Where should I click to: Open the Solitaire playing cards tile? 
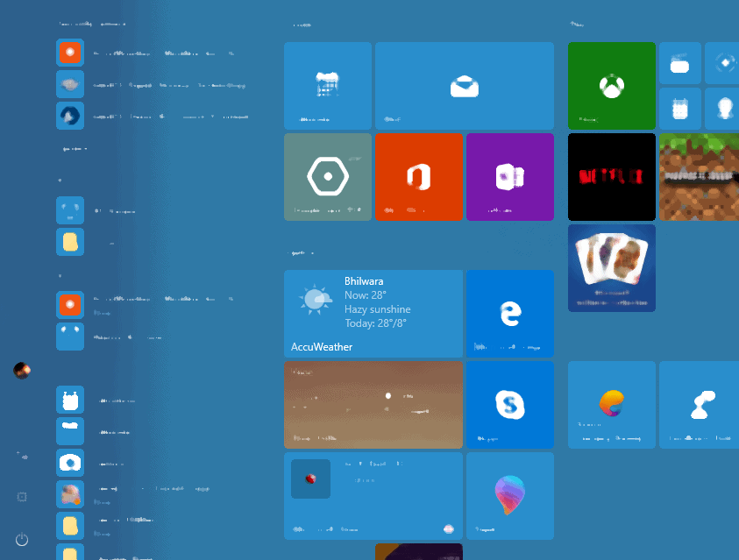(x=611, y=268)
